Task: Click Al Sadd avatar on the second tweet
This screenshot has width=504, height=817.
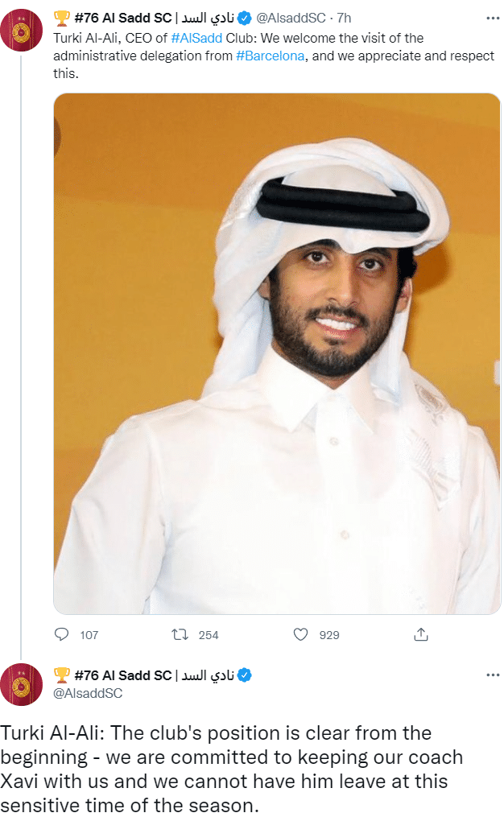Action: pyautogui.click(x=22, y=685)
